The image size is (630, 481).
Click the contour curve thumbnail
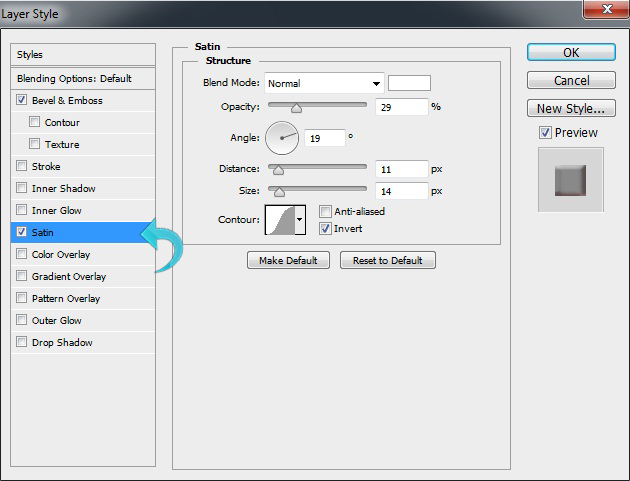click(x=280, y=219)
